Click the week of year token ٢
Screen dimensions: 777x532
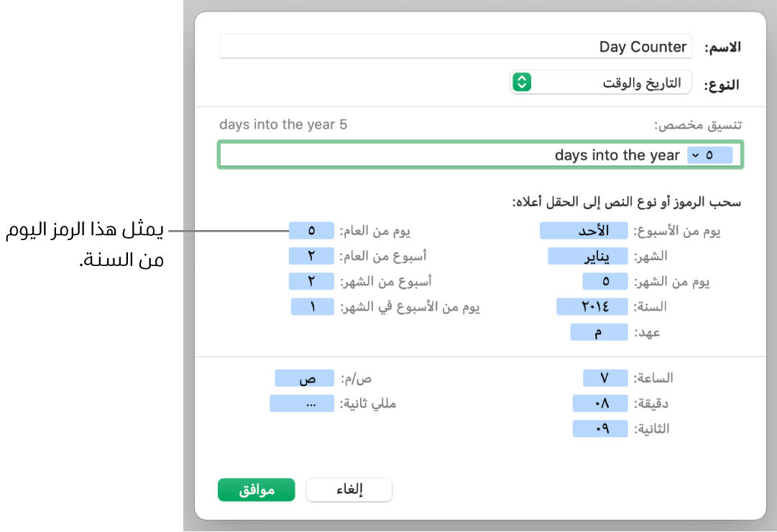point(311,256)
